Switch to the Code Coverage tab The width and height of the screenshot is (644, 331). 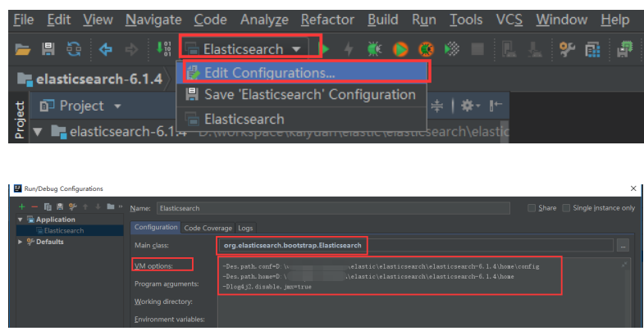click(208, 228)
